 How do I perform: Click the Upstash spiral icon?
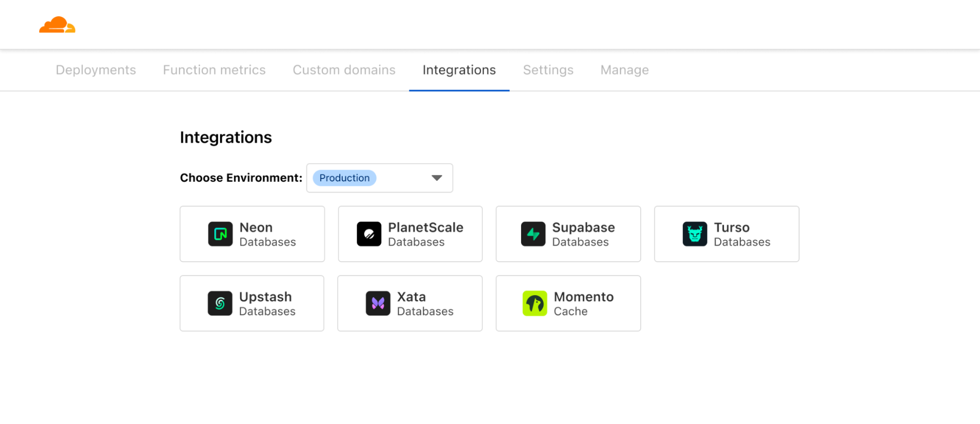[220, 303]
